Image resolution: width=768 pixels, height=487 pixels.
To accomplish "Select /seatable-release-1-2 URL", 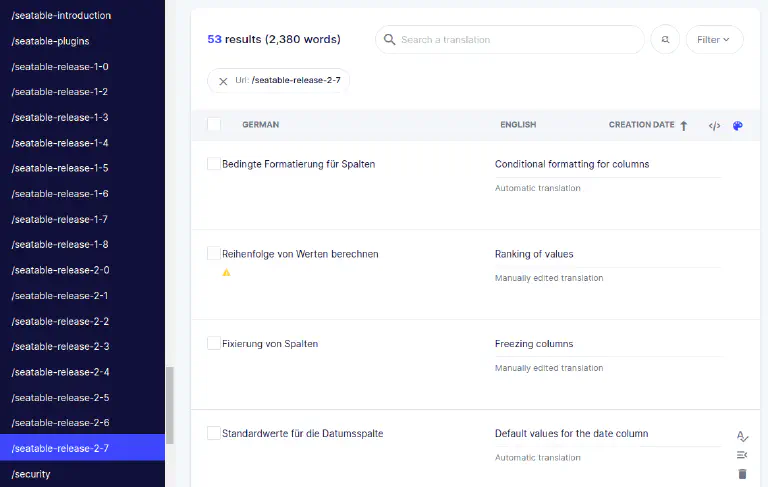I will click(x=60, y=92).
